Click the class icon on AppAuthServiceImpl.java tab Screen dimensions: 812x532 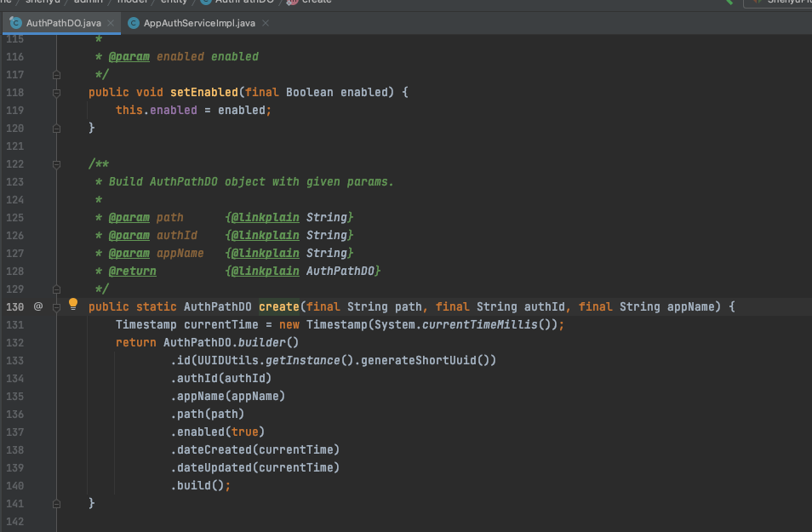134,23
